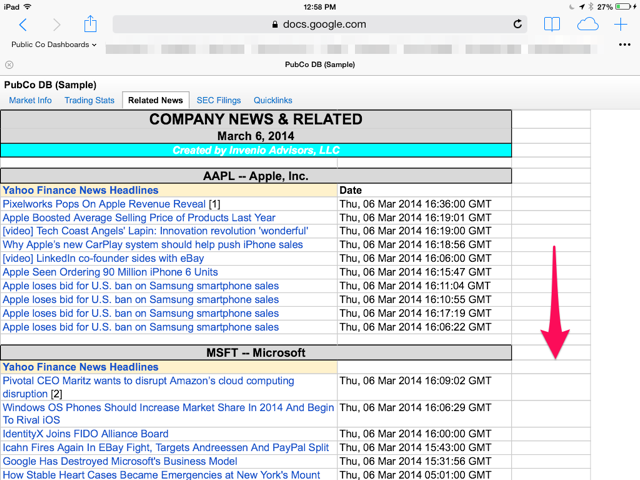
Task: Open Pixelworks Pops On Apple Revenue Reveal
Action: tap(104, 204)
